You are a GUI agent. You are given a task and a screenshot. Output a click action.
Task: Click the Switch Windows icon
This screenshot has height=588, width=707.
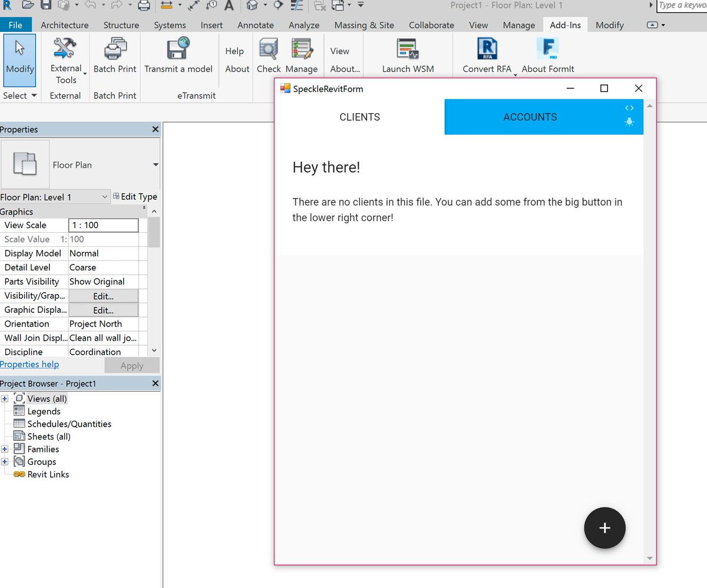pos(338,5)
